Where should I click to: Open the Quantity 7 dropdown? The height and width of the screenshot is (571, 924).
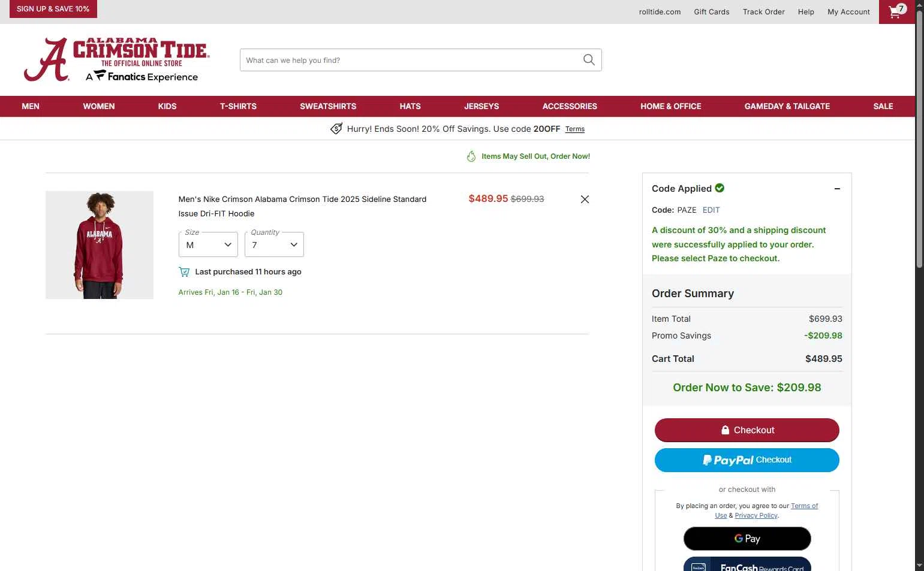click(x=274, y=244)
